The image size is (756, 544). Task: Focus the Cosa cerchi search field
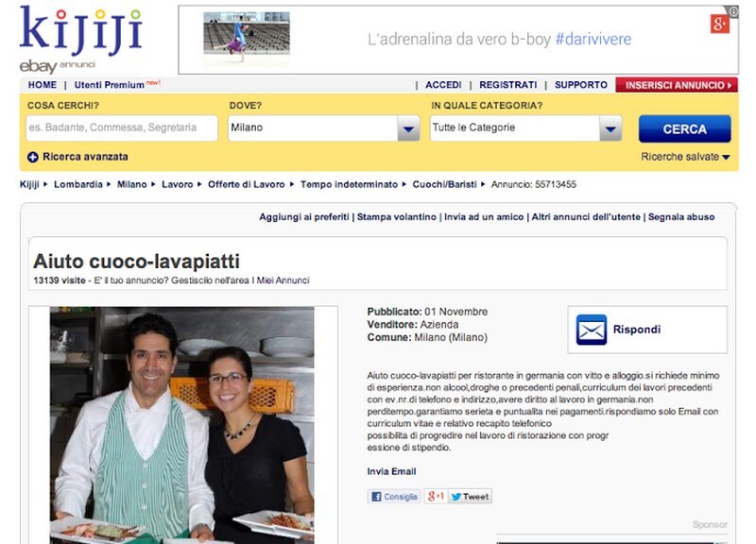coord(120,127)
